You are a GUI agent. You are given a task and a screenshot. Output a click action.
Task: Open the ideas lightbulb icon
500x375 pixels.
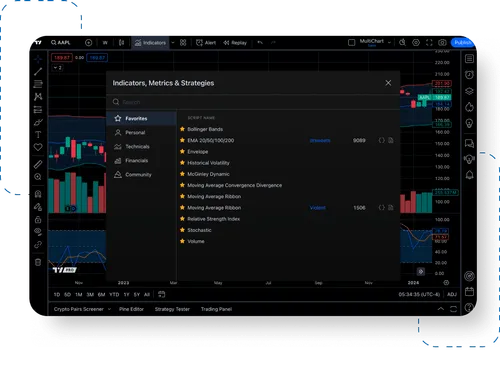(x=469, y=123)
